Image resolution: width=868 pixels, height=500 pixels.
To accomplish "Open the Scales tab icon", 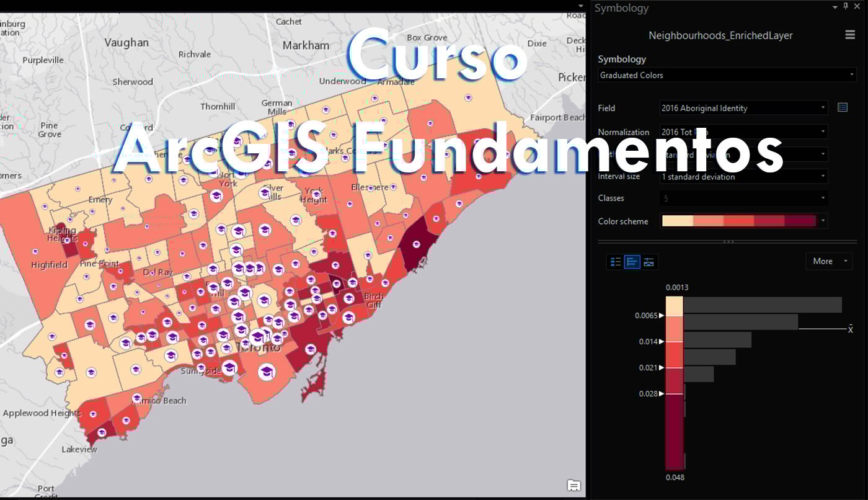I will (x=649, y=262).
